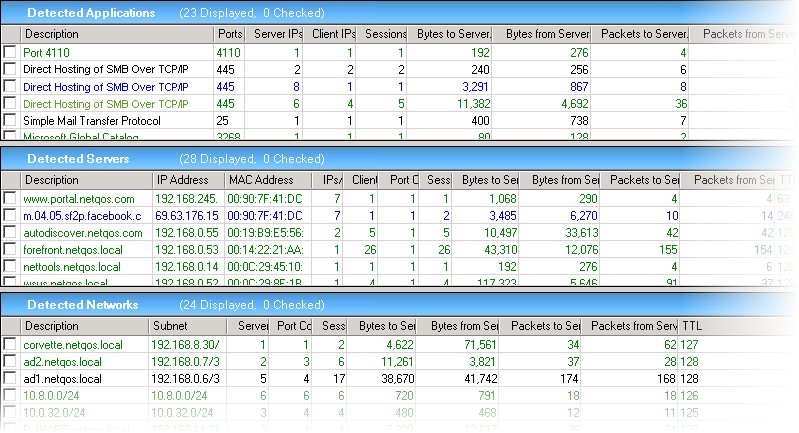The image size is (799, 433).
Task: Click subnet 192.168.8.30/ cell
Action: pos(185,345)
